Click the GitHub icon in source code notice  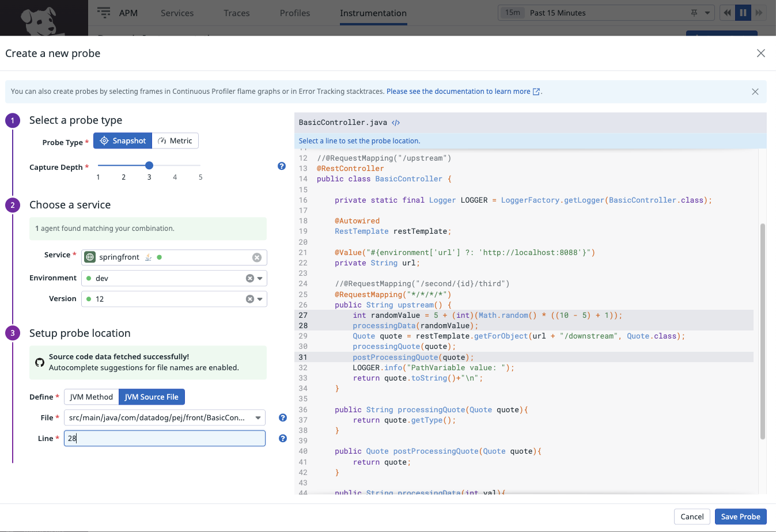[x=40, y=362]
